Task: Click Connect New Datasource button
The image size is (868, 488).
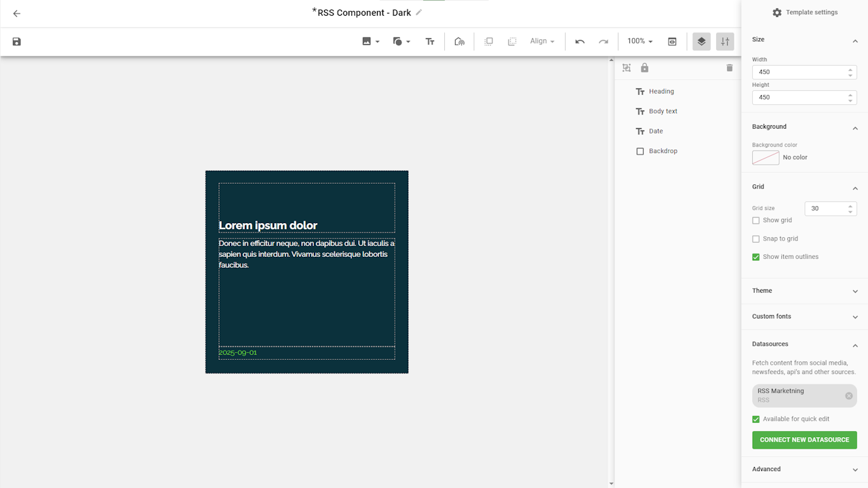Action: (804, 440)
